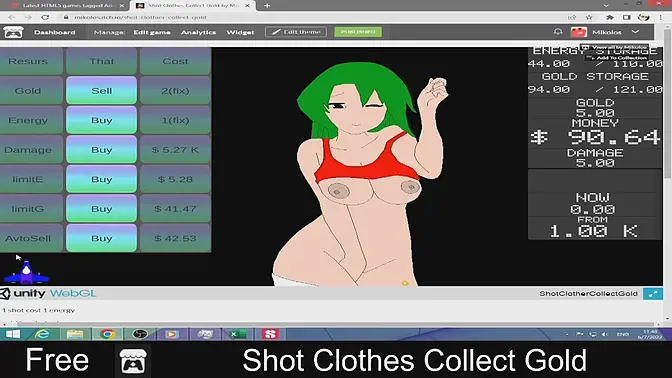The image size is (672, 378).
Task: Go to the Dashboard link
Action: [x=54, y=32]
